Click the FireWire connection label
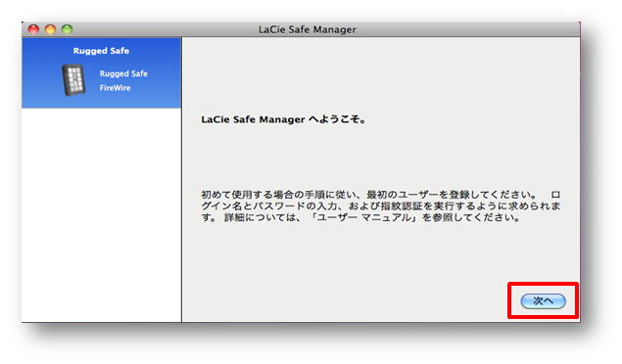 click(115, 88)
